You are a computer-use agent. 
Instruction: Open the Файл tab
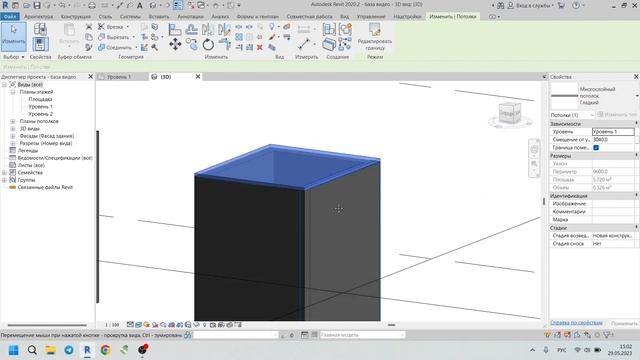coord(9,17)
